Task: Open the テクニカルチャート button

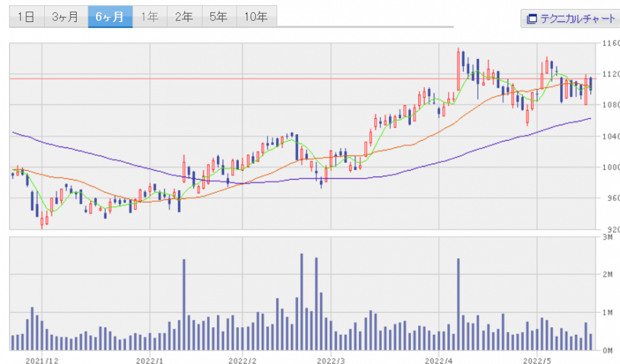Action: [x=570, y=19]
